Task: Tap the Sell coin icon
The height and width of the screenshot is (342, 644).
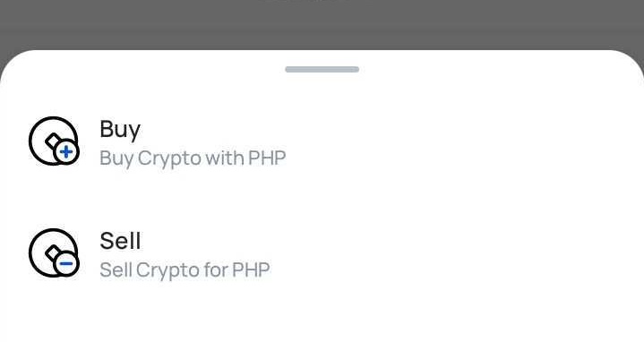Action: pos(54,252)
